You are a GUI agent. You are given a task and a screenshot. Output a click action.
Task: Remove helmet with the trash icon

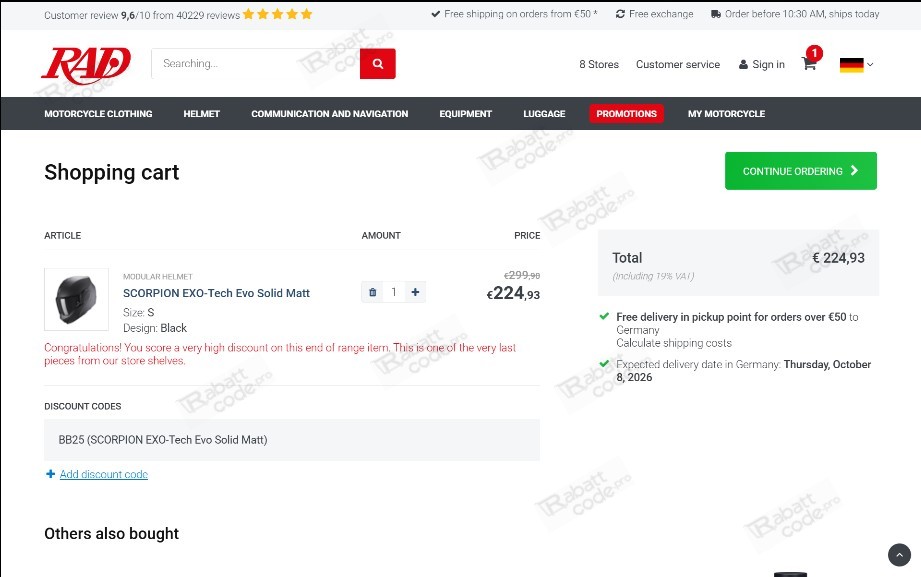tap(372, 292)
